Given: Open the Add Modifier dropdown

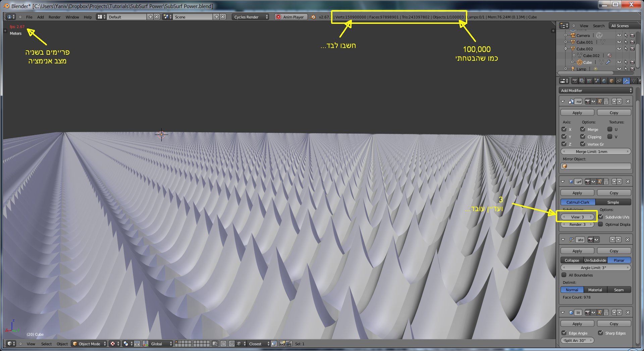Looking at the screenshot, I should [596, 90].
